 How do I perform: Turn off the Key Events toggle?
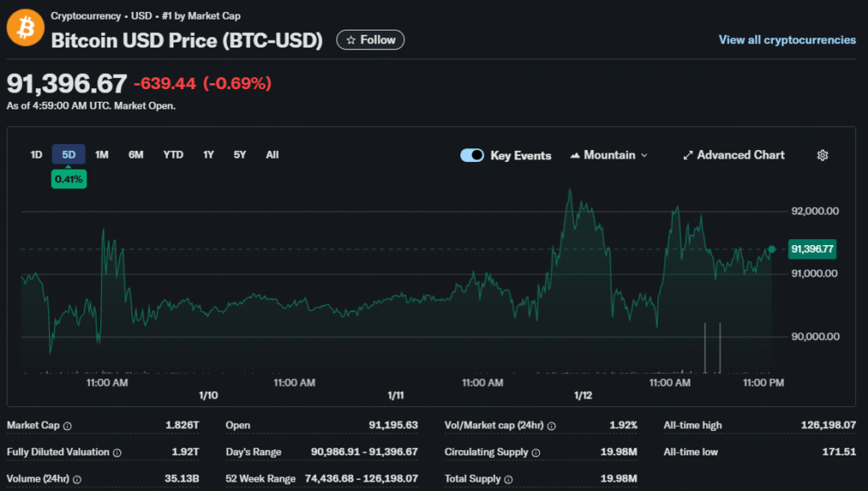point(472,155)
